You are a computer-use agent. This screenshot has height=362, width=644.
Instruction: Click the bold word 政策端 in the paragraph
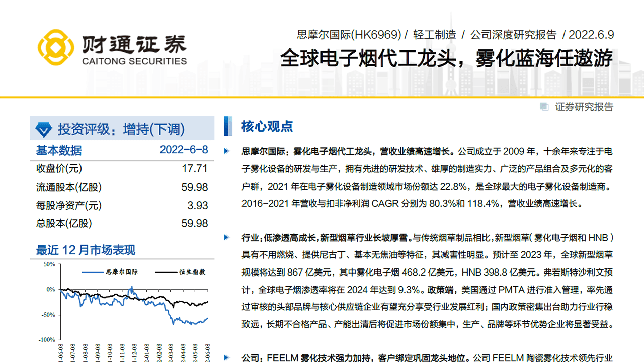[440, 290]
